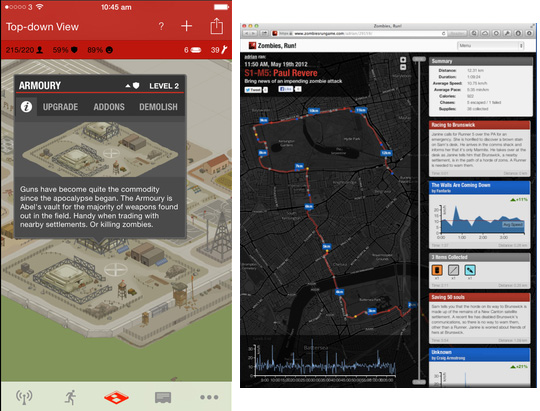Click the orange collected item icon
This screenshot has height=411, width=540.
point(437,270)
